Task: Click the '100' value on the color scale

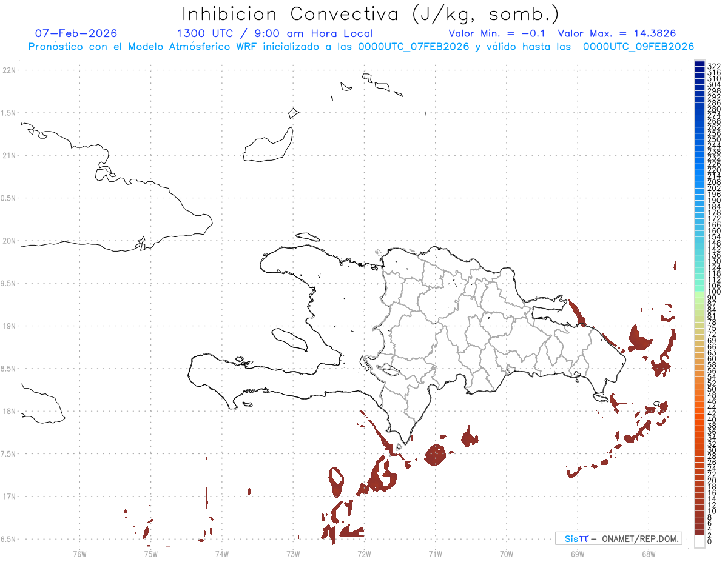Action: (714, 292)
